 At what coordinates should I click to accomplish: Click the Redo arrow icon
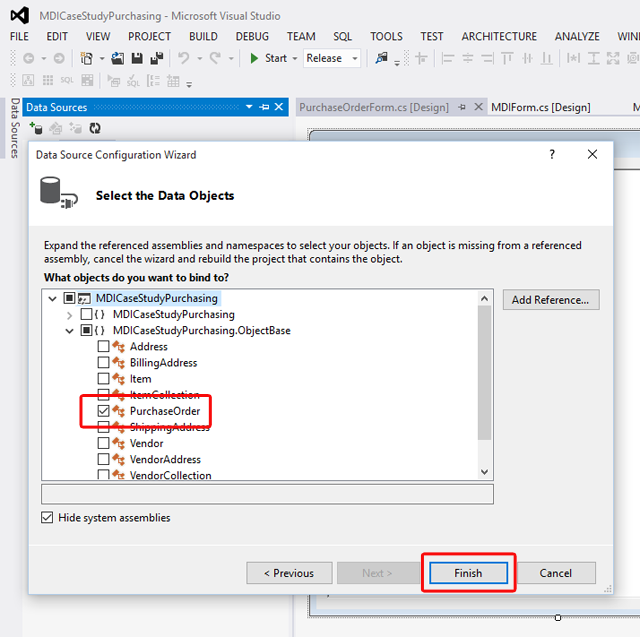(215, 58)
